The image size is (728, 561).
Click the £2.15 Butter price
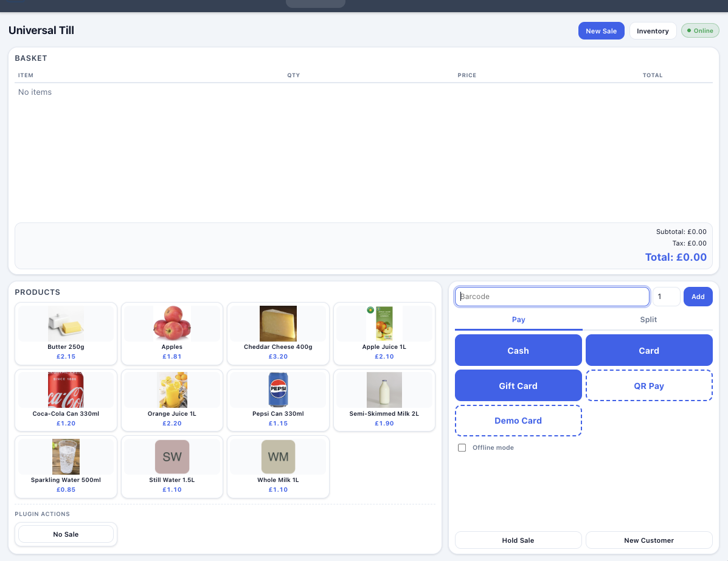pyautogui.click(x=66, y=356)
